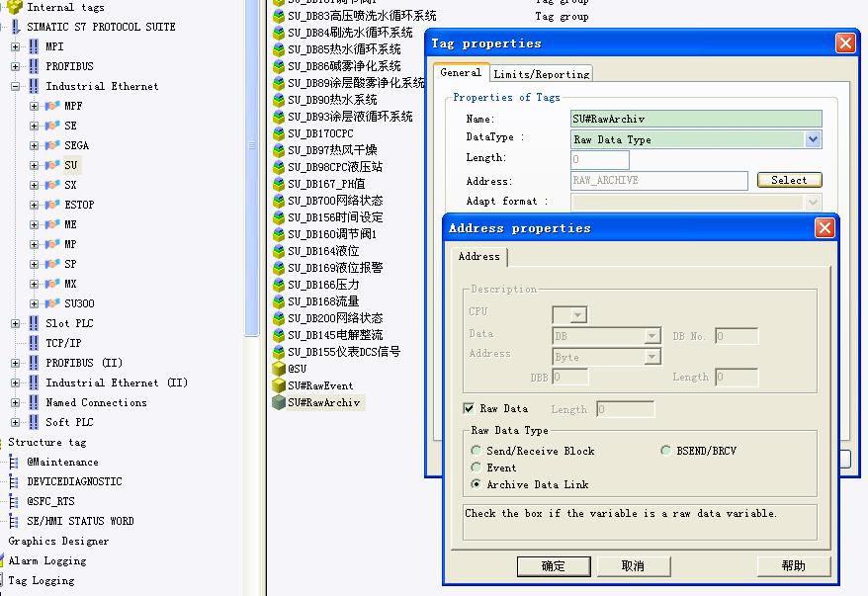Click the @SU tag icon
The width and height of the screenshot is (868, 596).
[279, 369]
